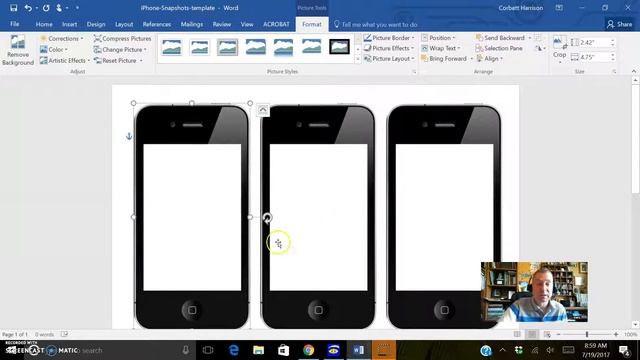Click the zoom out minus button
This screenshot has width=640, height=360.
(558, 334)
